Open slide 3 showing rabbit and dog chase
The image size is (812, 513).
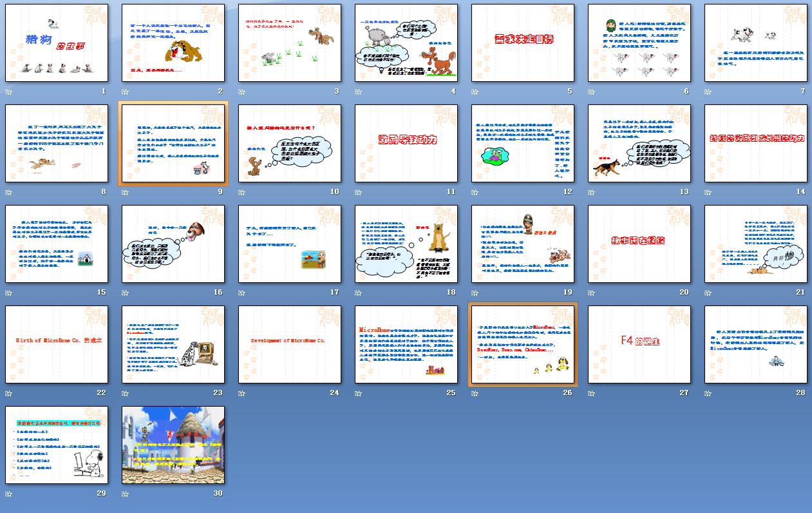(290, 43)
